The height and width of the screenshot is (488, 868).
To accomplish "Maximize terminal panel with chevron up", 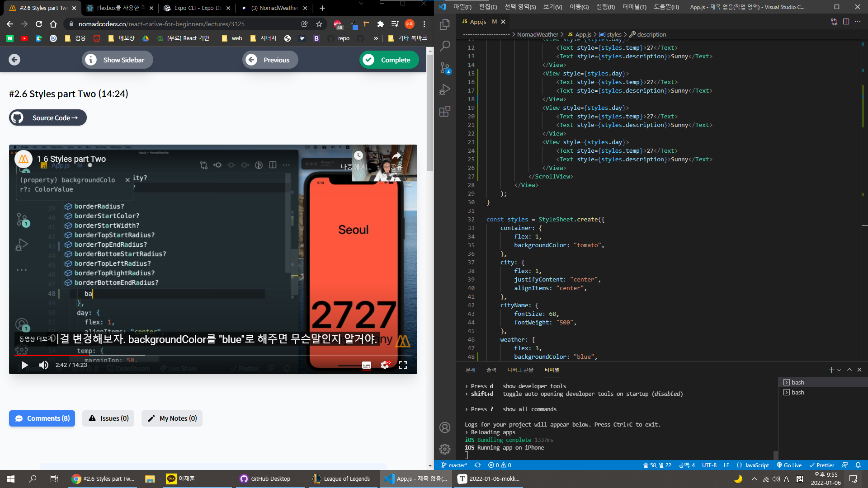I will 849,370.
